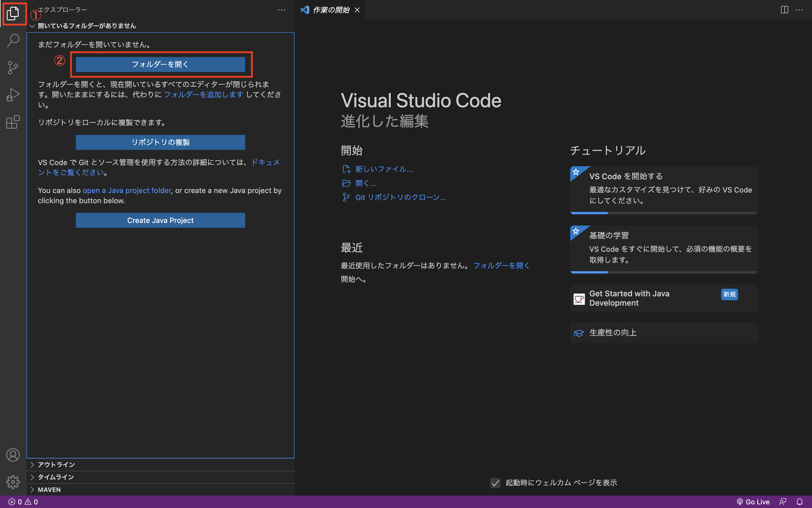
Task: Click the フォルダーを追加します link
Action: (203, 95)
